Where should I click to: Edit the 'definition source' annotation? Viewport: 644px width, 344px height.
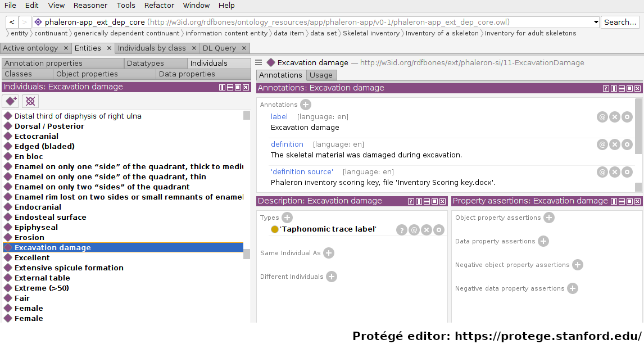(627, 172)
